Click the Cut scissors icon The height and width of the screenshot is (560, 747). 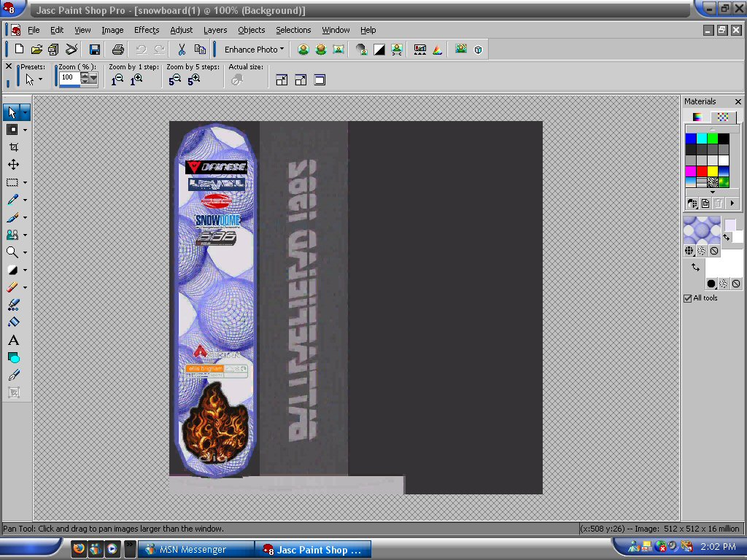(x=182, y=49)
